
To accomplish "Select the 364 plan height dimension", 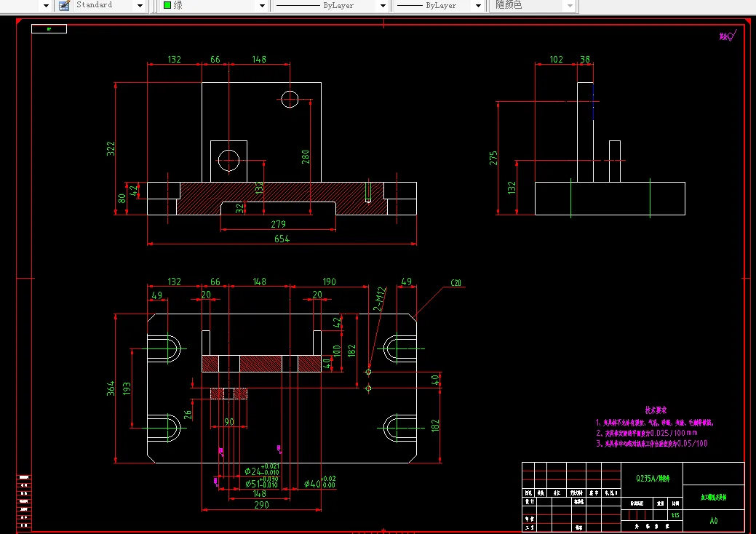I will pos(111,388).
